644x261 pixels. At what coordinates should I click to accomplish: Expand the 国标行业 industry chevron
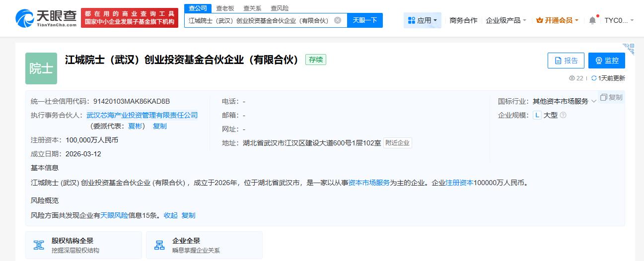coord(594,102)
